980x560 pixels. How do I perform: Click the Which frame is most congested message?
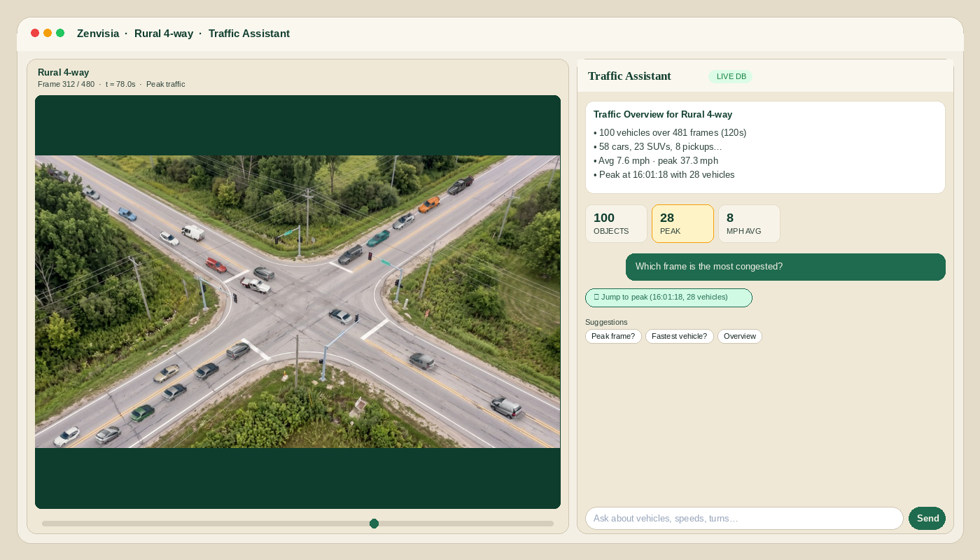785,267
